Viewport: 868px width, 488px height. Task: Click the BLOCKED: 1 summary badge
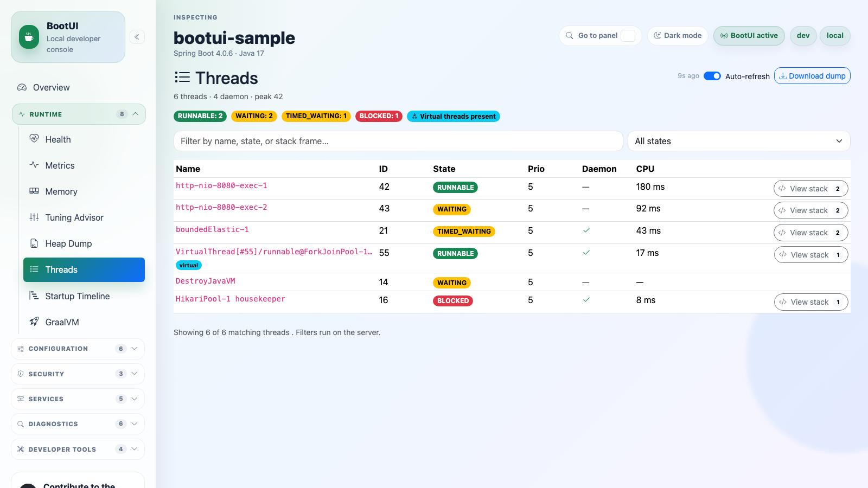coord(379,116)
